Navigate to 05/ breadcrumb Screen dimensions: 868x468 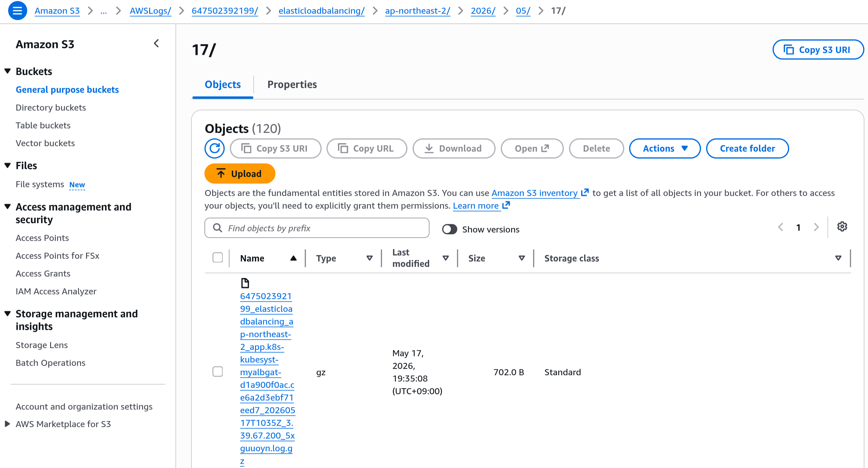coord(523,11)
